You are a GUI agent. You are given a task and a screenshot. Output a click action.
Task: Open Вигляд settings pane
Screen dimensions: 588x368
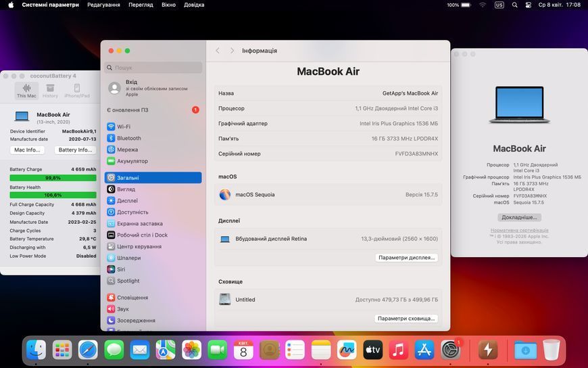point(153,189)
